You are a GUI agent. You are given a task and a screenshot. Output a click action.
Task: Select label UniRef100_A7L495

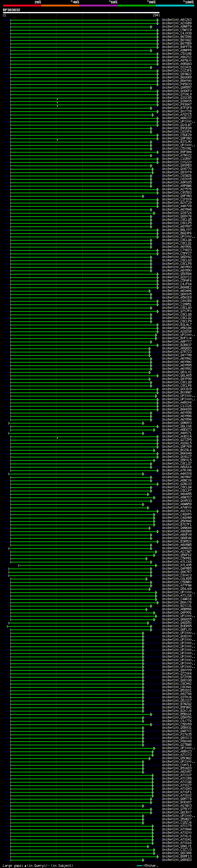coord(177,565)
